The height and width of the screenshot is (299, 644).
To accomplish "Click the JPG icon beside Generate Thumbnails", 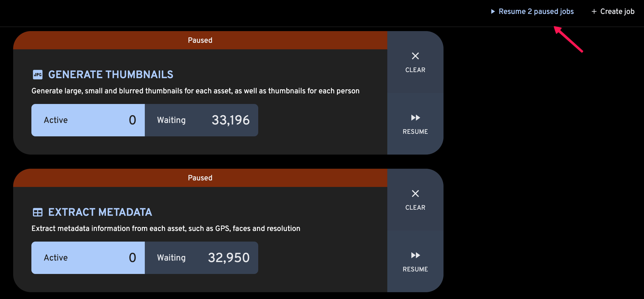I will pyautogui.click(x=38, y=75).
